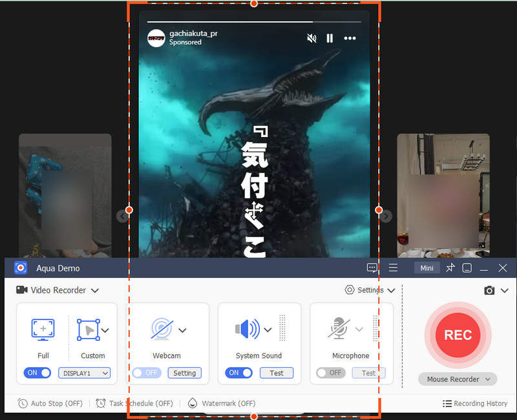
Task: Click the REC button to start recording
Action: pyautogui.click(x=458, y=335)
